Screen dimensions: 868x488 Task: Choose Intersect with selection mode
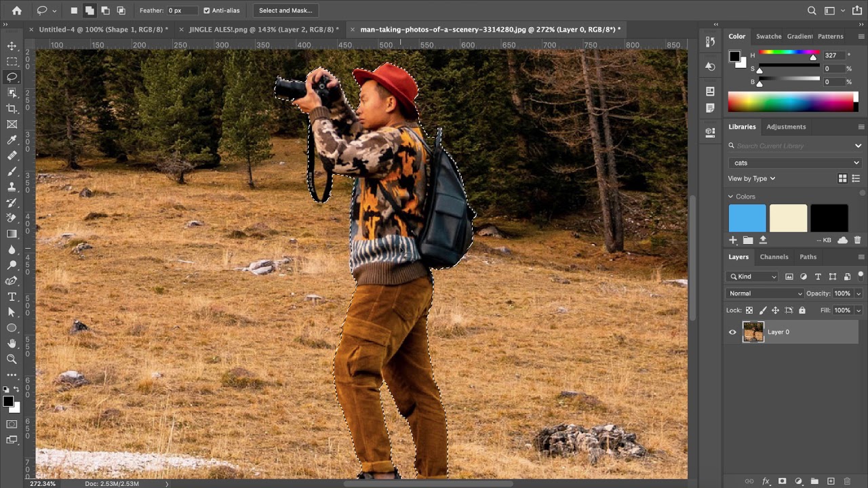[x=121, y=10]
